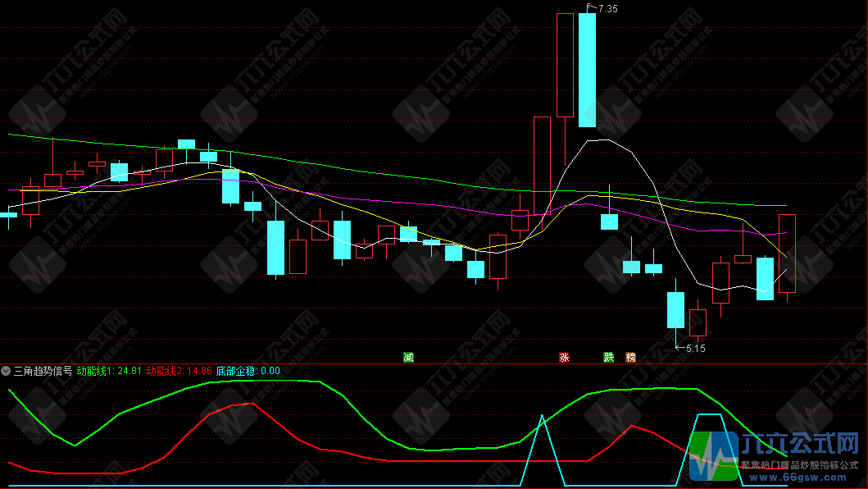The width and height of the screenshot is (868, 489).
Task: Click the cyan candlestick above the 5.15 low
Action: pos(675,310)
